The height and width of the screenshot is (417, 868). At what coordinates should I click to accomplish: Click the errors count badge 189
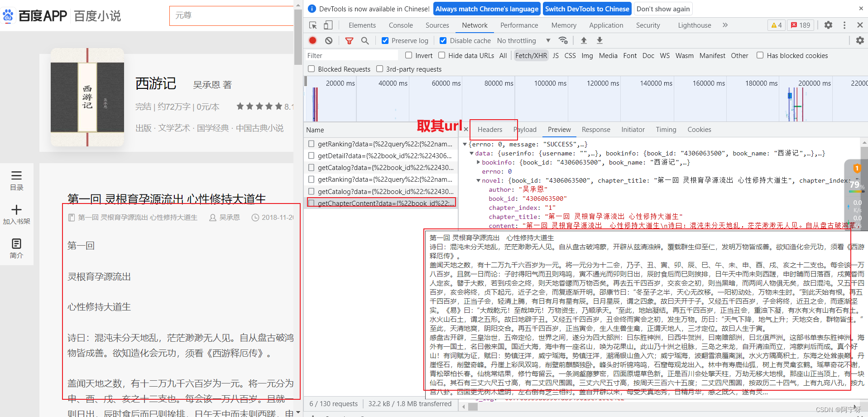(801, 25)
